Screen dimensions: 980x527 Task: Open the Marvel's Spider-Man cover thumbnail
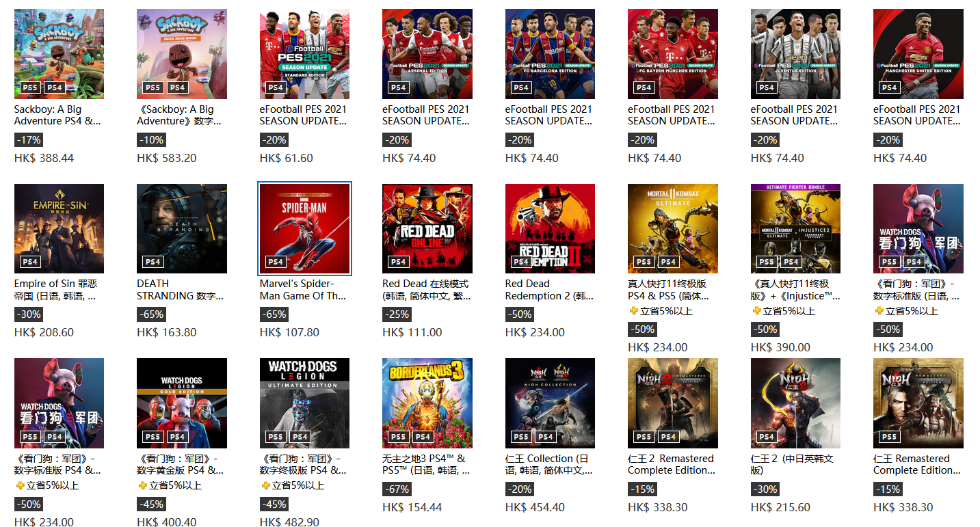point(304,228)
